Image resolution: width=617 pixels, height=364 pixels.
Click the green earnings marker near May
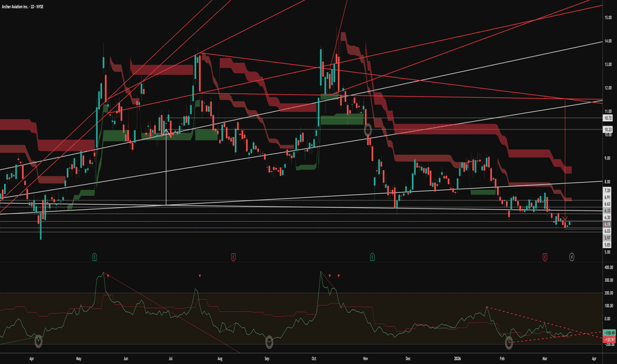95,255
